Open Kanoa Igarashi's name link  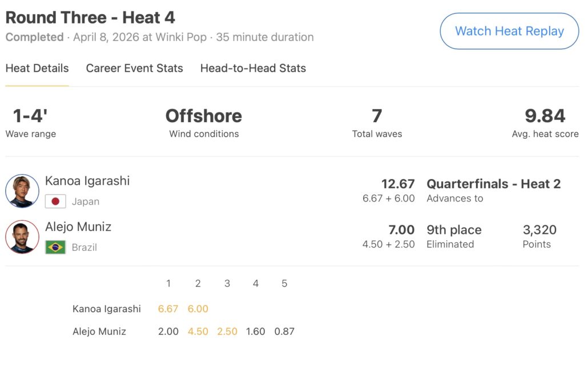pos(87,181)
